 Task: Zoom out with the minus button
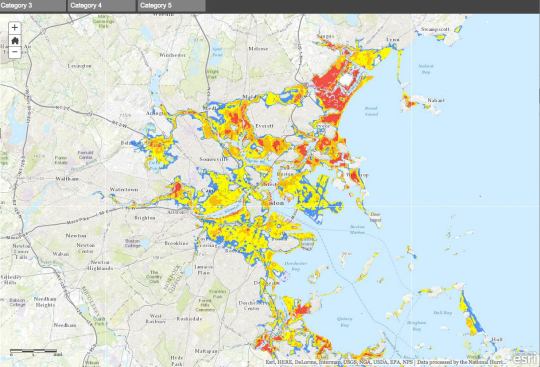click(14, 52)
